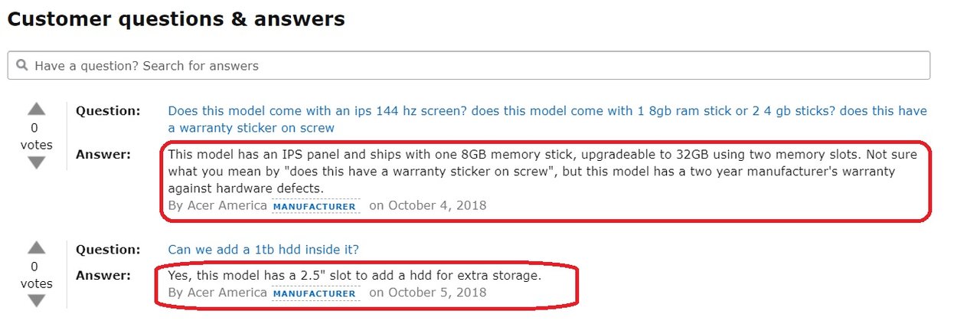Click the magnifier icon in the search box
The width and height of the screenshot is (980, 321).
tap(22, 66)
